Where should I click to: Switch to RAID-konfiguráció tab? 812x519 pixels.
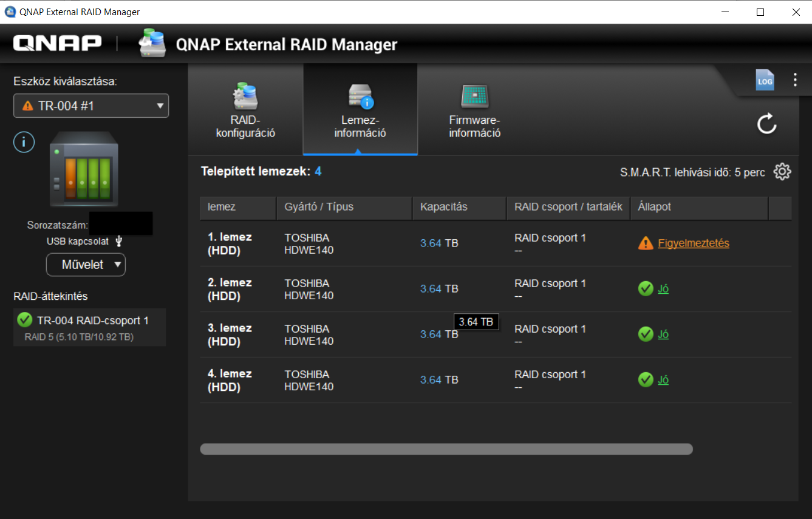click(245, 110)
